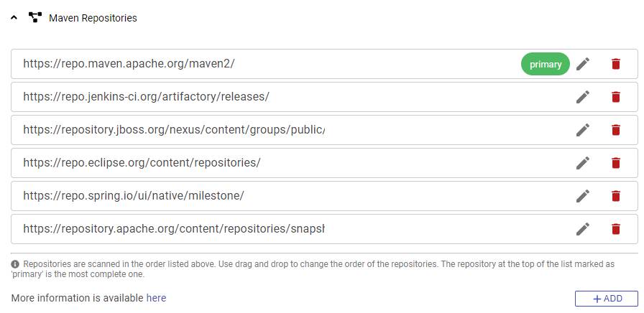Delete the repository.apache.org snapshots repository
The width and height of the screenshot is (644, 313).
[x=615, y=229]
